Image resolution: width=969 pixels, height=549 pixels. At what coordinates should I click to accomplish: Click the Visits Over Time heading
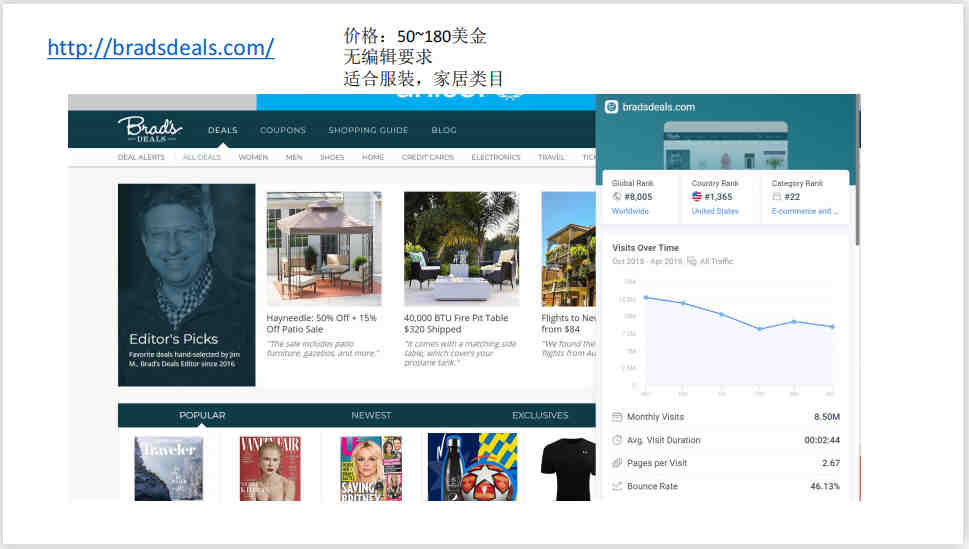click(x=645, y=248)
